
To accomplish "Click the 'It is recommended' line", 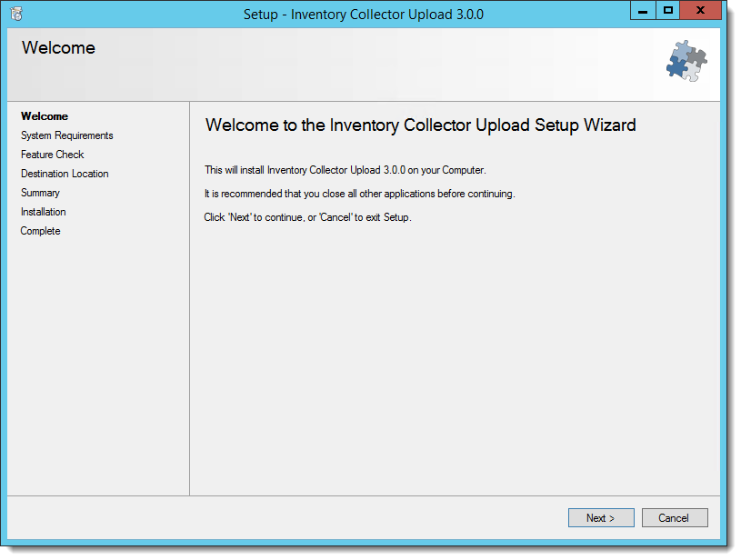I will pos(360,194).
